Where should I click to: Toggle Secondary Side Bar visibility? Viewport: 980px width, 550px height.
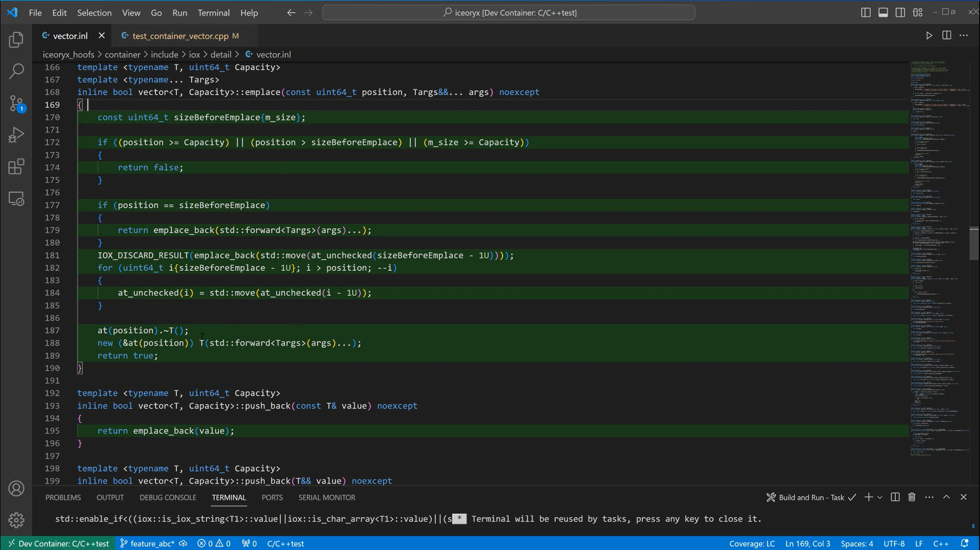click(x=900, y=12)
